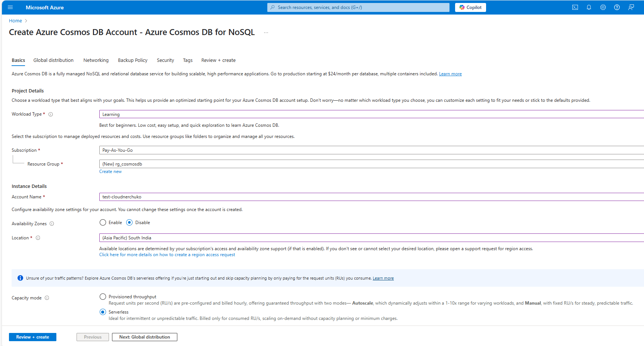The height and width of the screenshot is (346, 644).
Task: Switch to the Review + create tab
Action: tap(218, 60)
